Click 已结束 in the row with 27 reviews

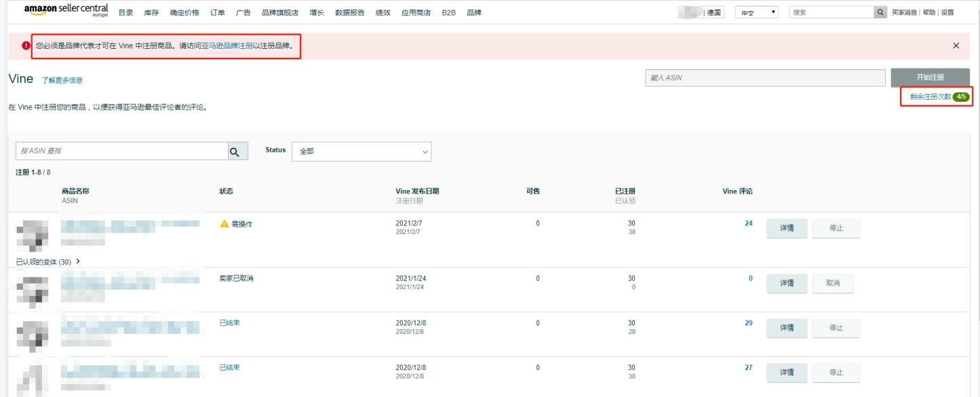[x=229, y=367]
